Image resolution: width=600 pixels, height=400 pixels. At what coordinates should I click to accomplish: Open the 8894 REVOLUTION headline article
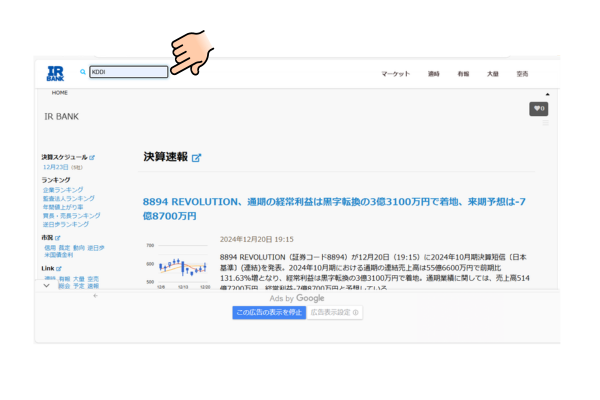334,209
